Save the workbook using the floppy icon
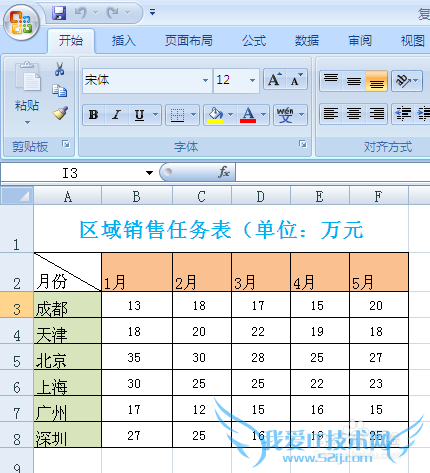 tap(59, 13)
